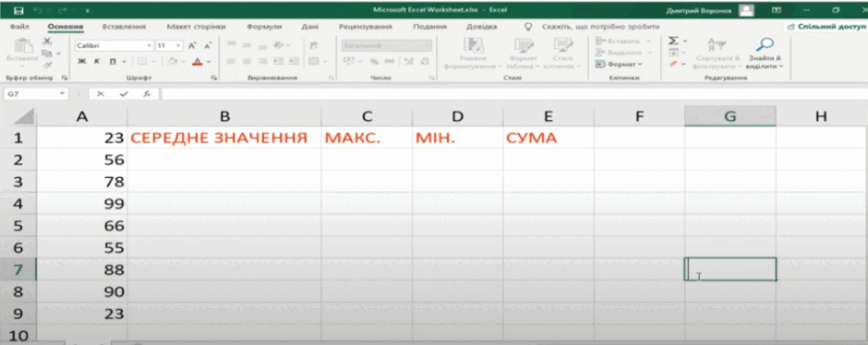This screenshot has width=868, height=345.
Task: Click the Insert Function fx icon
Action: pos(147,94)
